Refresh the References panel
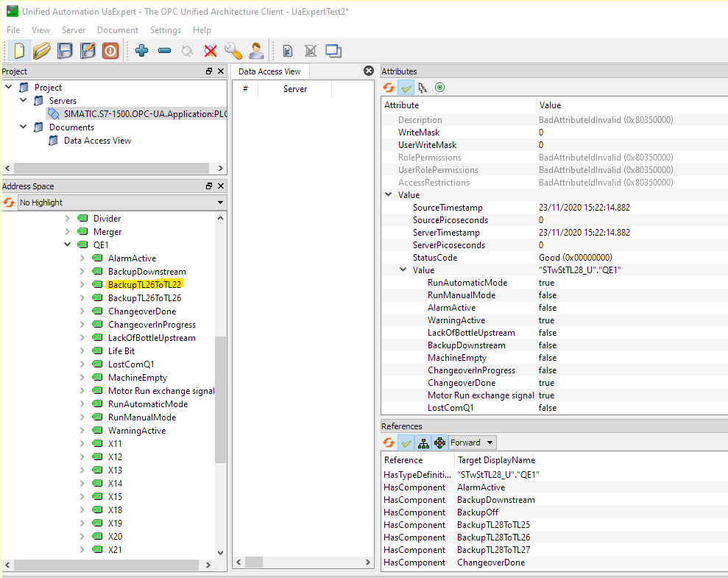The width and height of the screenshot is (728, 578). coord(389,443)
